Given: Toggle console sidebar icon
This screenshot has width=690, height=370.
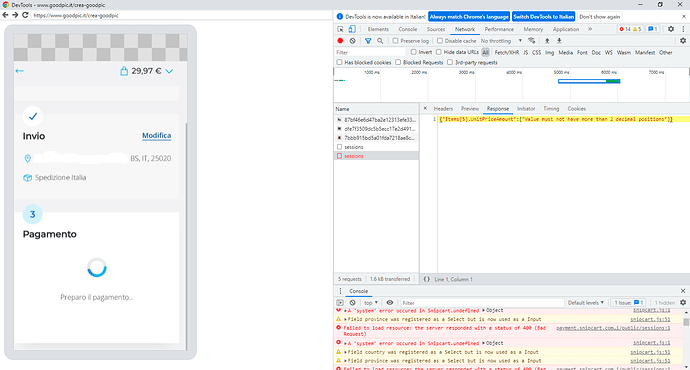Looking at the screenshot, I should click(340, 303).
